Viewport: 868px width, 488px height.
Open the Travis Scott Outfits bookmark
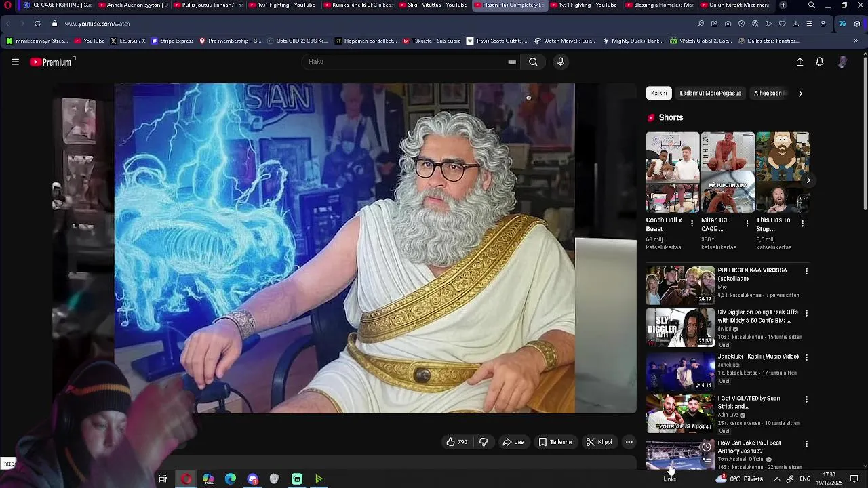[496, 41]
